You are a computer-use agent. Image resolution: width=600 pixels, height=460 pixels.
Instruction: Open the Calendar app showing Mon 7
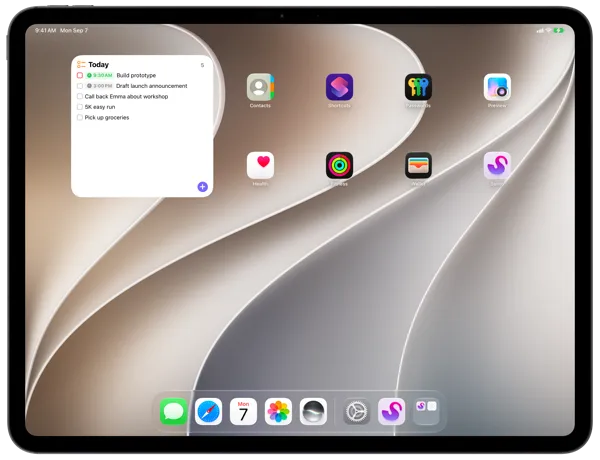point(243,411)
